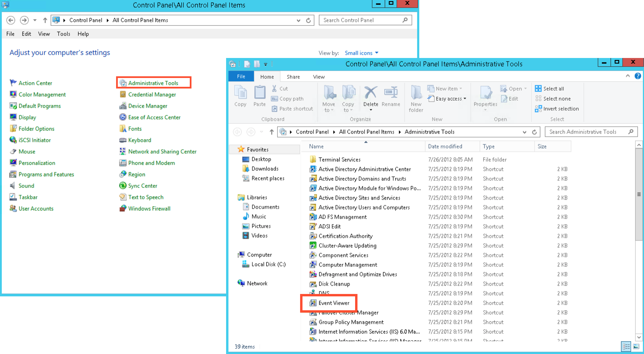The width and height of the screenshot is (644, 354).
Task: Open the New item dropdown
Action: 445,88
